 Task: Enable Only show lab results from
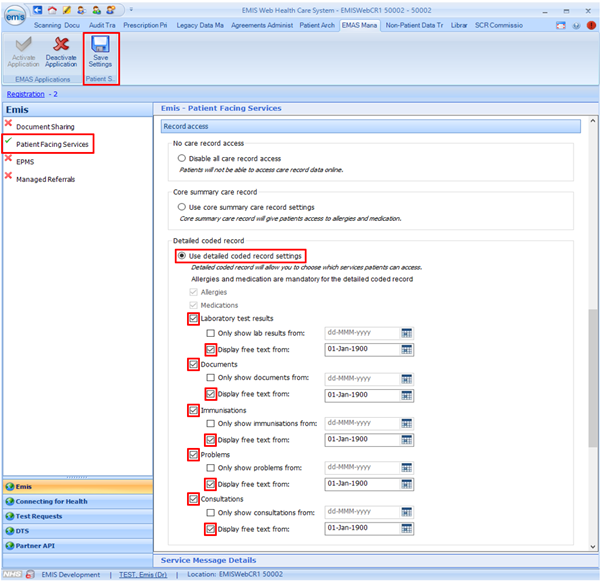(x=210, y=333)
